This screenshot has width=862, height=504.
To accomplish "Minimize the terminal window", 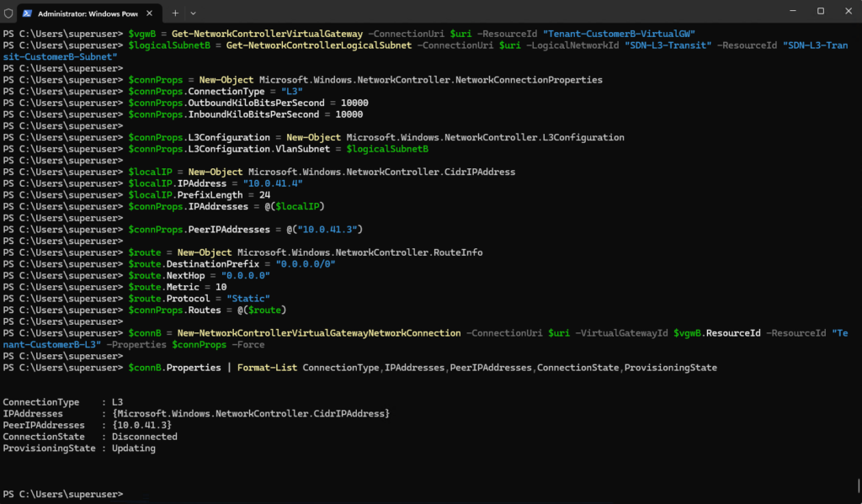I will tap(793, 11).
